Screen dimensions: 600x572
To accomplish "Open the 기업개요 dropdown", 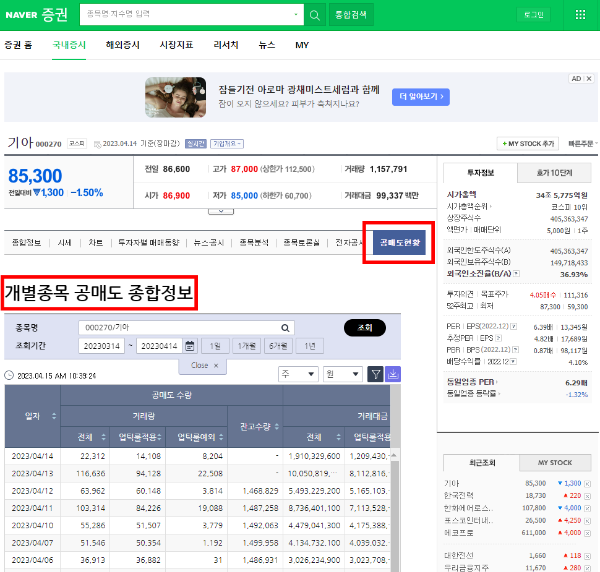I will (x=227, y=144).
